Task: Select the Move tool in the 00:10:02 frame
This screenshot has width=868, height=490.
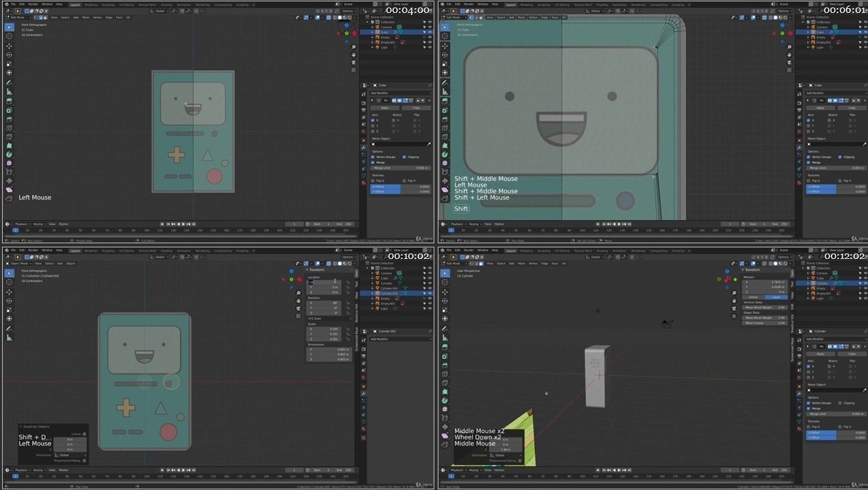Action: click(10, 291)
